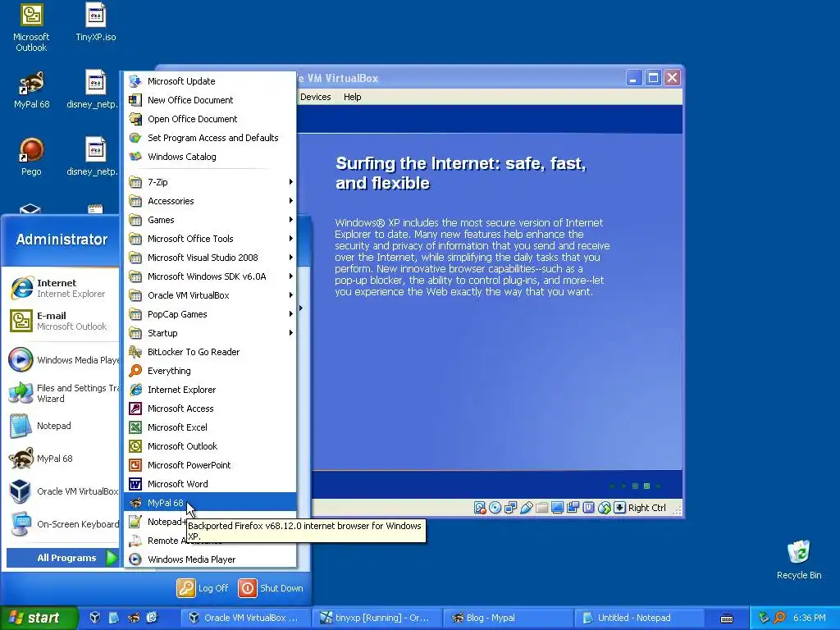The image size is (840, 630).
Task: Click the hard disk activity icon in VM status bar
Action: [479, 507]
